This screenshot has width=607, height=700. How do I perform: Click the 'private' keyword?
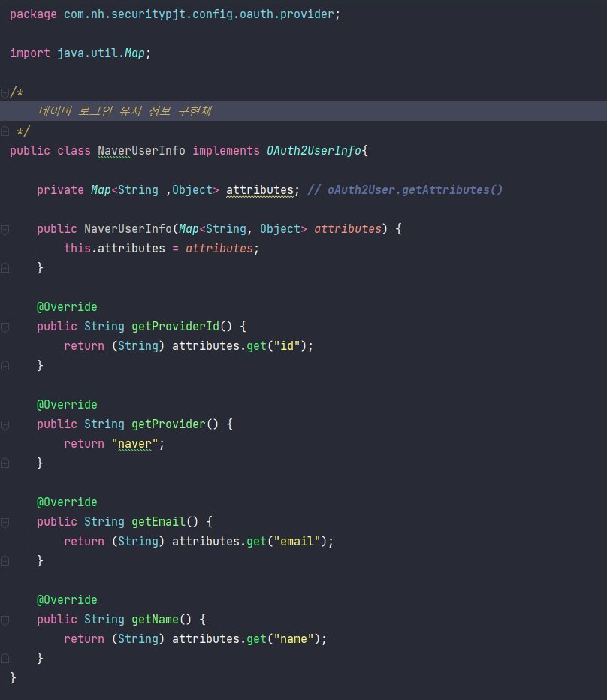pos(60,190)
